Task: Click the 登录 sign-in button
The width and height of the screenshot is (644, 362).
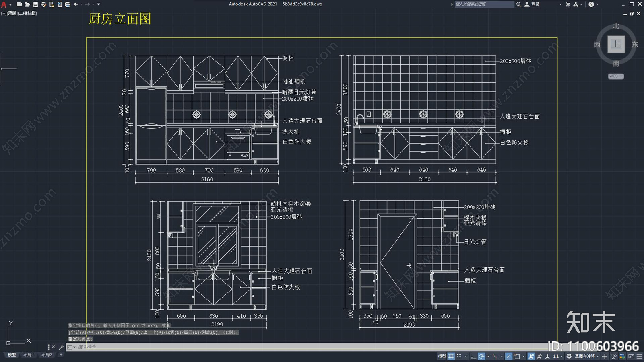Action: click(x=532, y=4)
